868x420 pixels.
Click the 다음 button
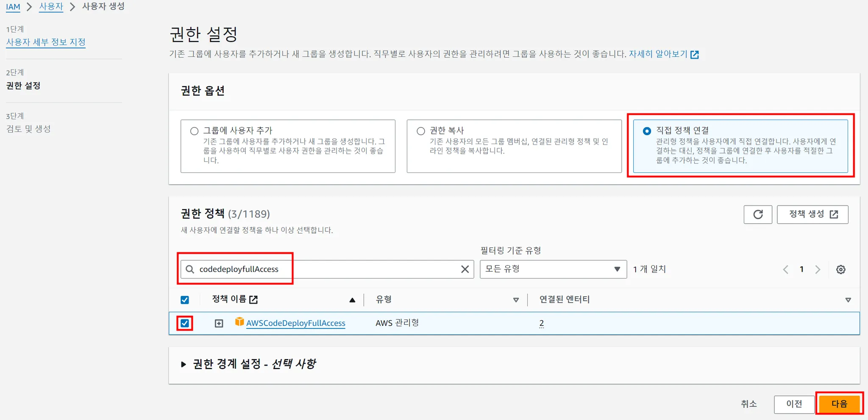click(x=839, y=404)
